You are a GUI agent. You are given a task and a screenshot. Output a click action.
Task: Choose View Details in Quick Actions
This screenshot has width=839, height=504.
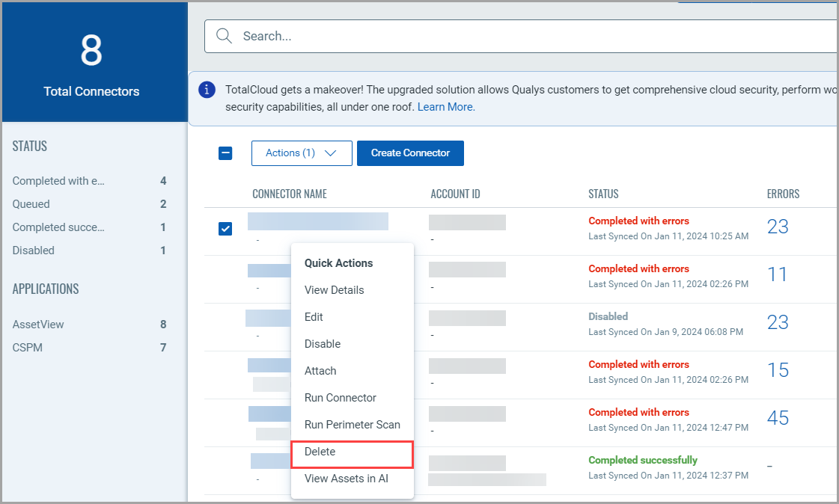point(334,290)
